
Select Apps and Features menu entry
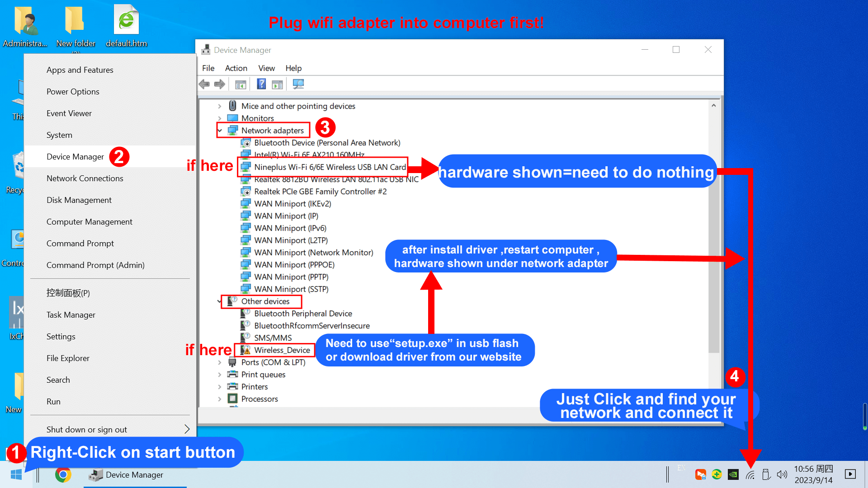tap(110, 70)
